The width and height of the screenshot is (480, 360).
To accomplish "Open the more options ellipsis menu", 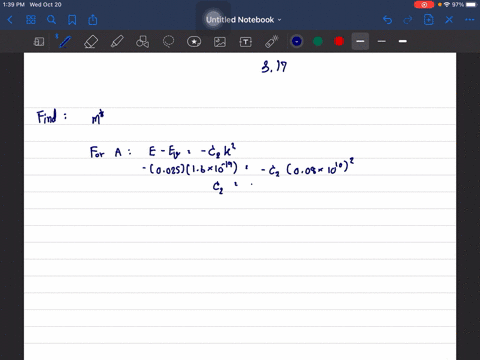I will (470, 20).
